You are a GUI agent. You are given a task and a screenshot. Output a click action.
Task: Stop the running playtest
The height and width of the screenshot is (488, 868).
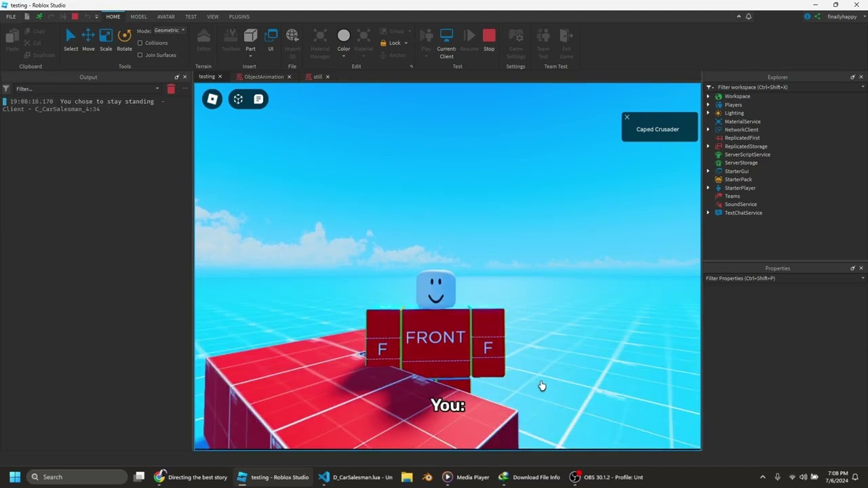(489, 40)
